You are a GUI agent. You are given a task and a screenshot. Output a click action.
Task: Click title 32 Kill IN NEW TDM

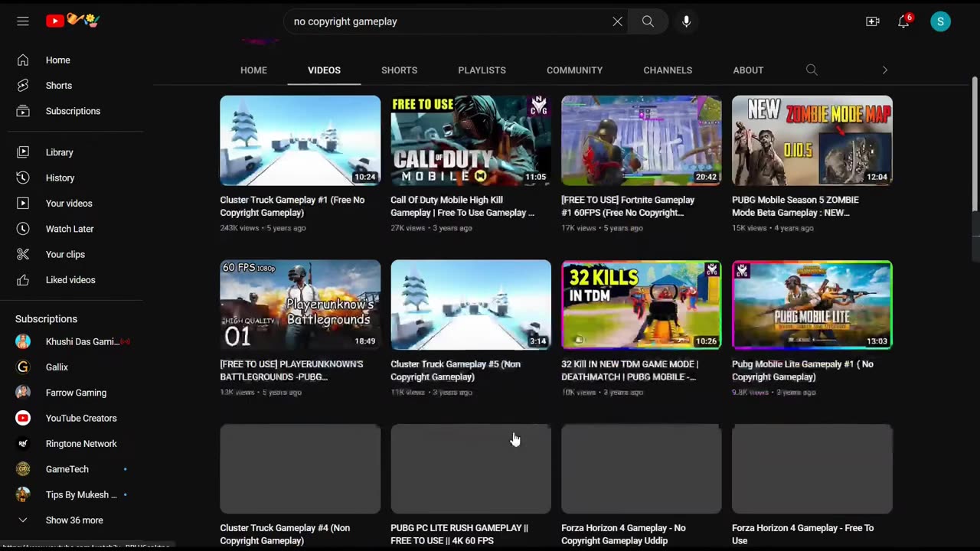click(629, 370)
